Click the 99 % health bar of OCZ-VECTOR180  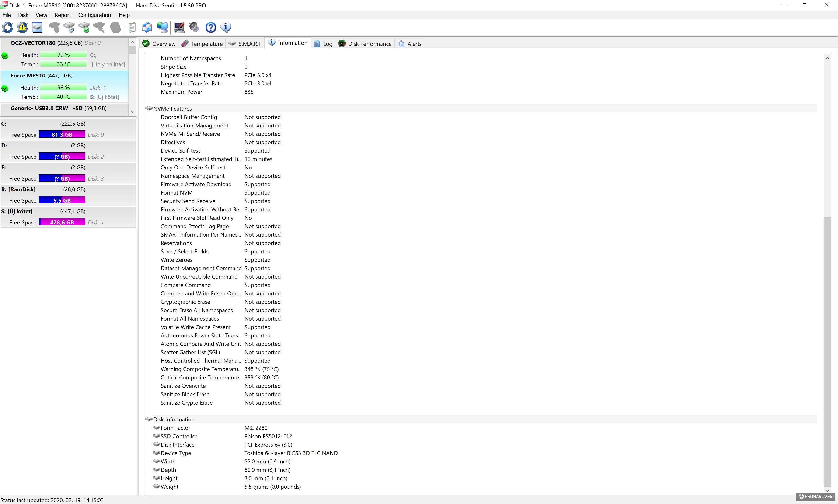pos(63,55)
